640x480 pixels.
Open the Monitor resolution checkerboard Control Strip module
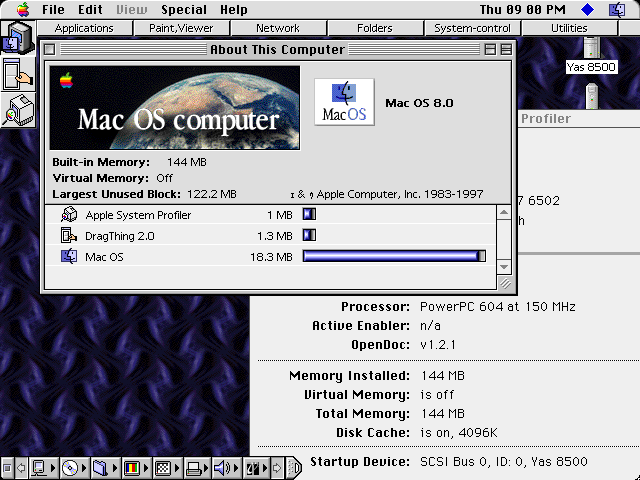click(x=167, y=468)
